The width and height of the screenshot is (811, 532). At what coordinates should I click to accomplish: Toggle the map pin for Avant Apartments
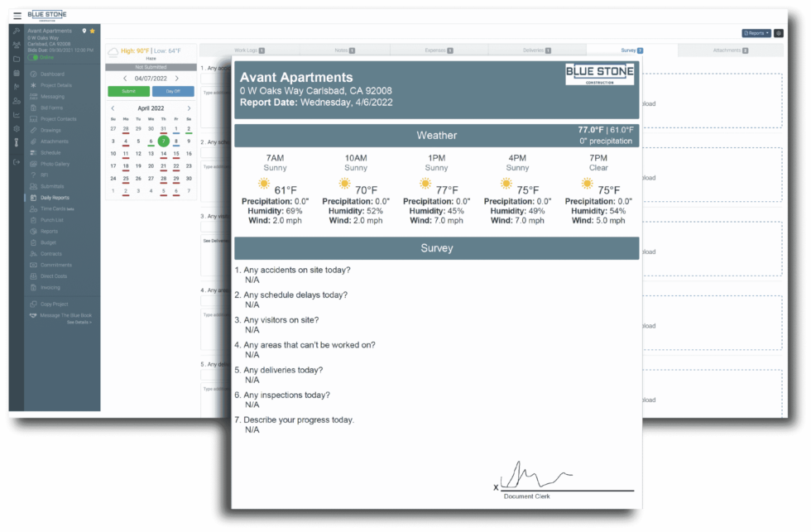coord(84,31)
